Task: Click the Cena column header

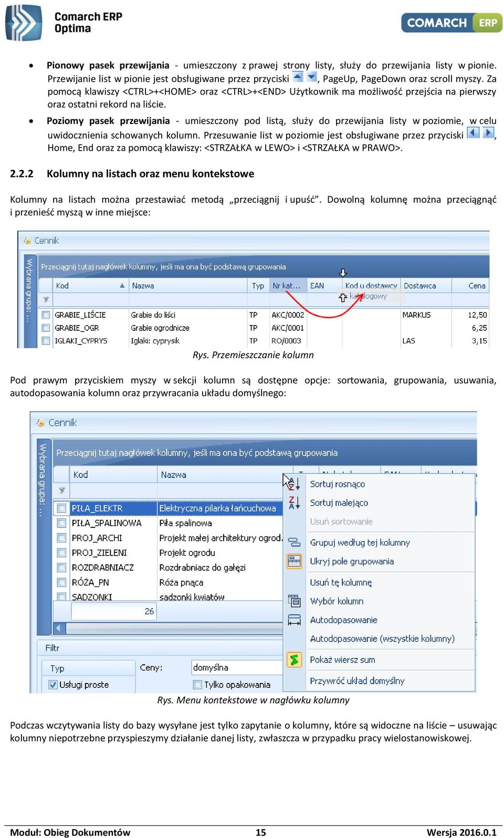Action: click(x=470, y=286)
